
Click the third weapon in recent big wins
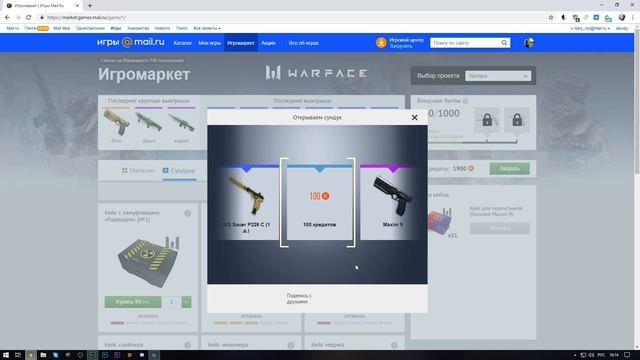point(181,123)
